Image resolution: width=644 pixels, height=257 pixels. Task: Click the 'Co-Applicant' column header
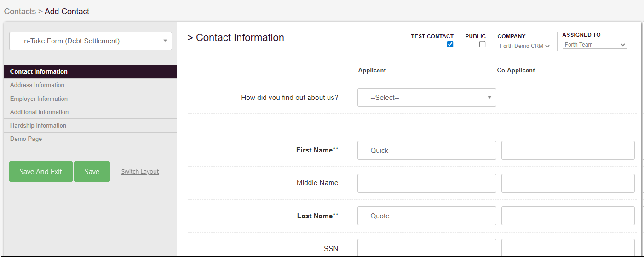click(516, 70)
